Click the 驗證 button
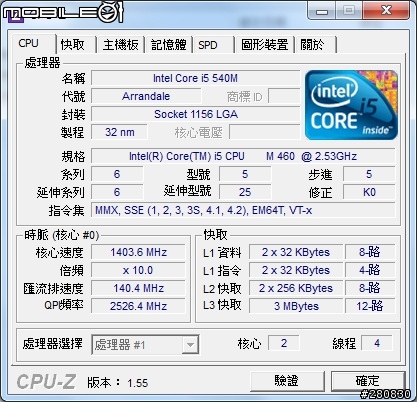 [287, 380]
